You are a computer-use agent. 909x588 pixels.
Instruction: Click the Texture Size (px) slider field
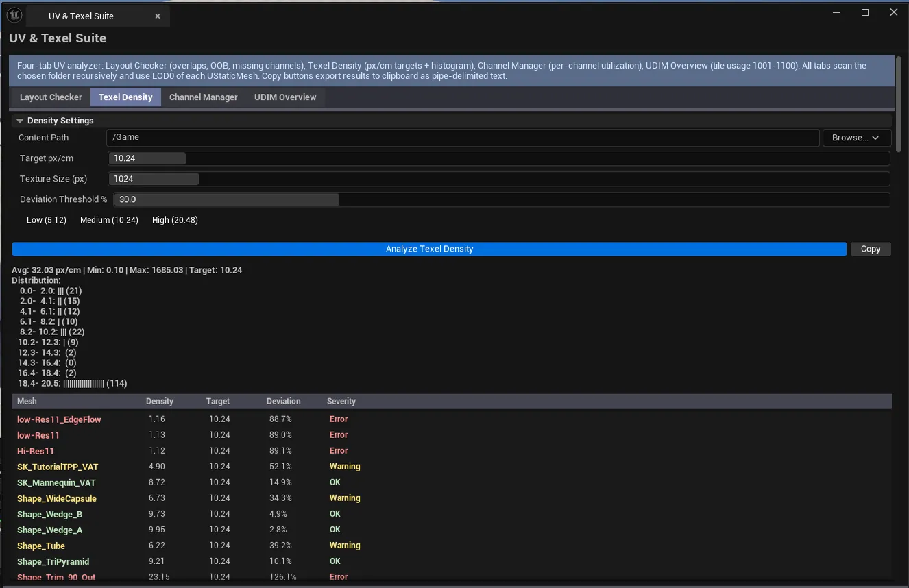tap(499, 179)
